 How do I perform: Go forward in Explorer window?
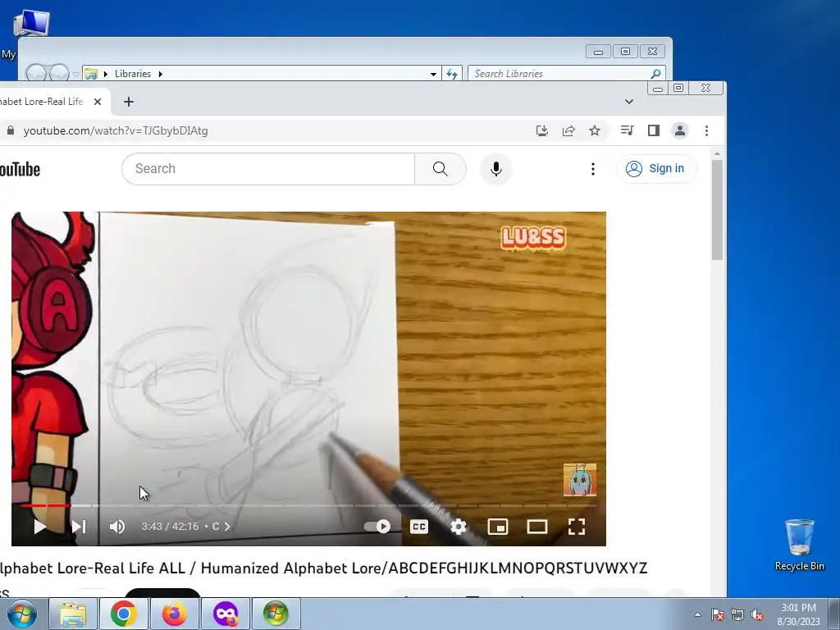(59, 73)
